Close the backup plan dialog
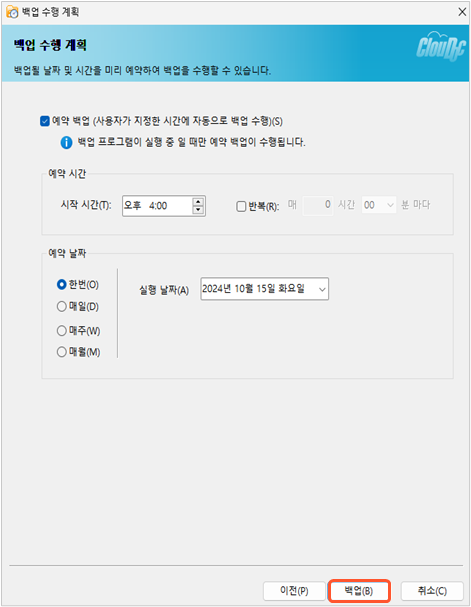This screenshot has width=471, height=607. 462,12
